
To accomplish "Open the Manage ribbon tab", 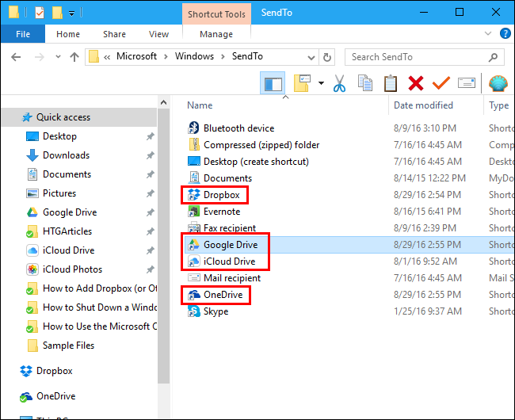I will coord(216,34).
